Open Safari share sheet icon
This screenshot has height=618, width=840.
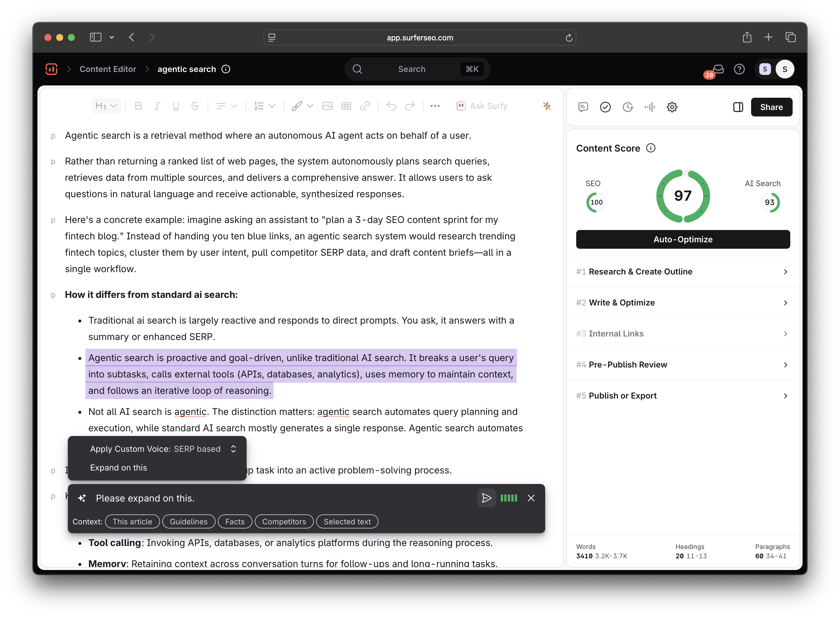[x=747, y=37]
